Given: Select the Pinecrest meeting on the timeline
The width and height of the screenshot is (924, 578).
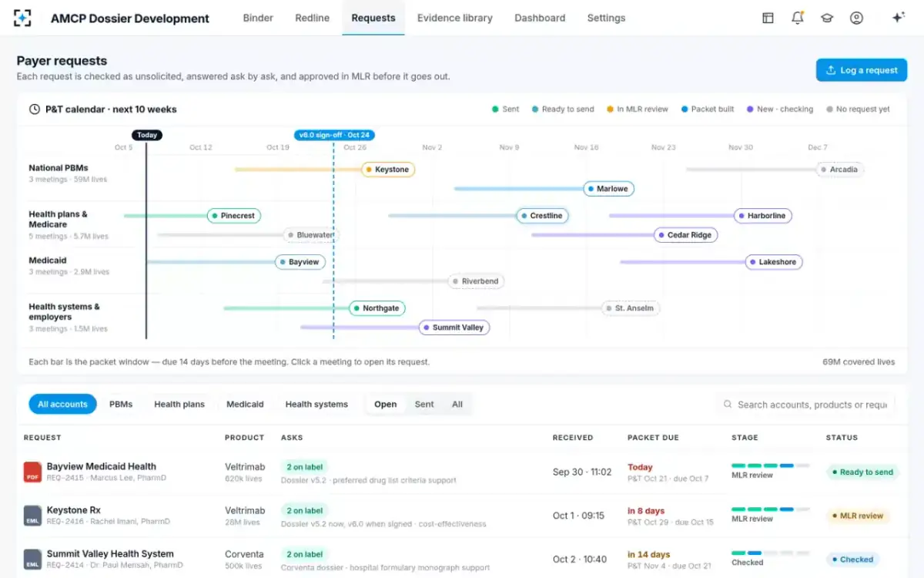Looking at the screenshot, I should [234, 216].
